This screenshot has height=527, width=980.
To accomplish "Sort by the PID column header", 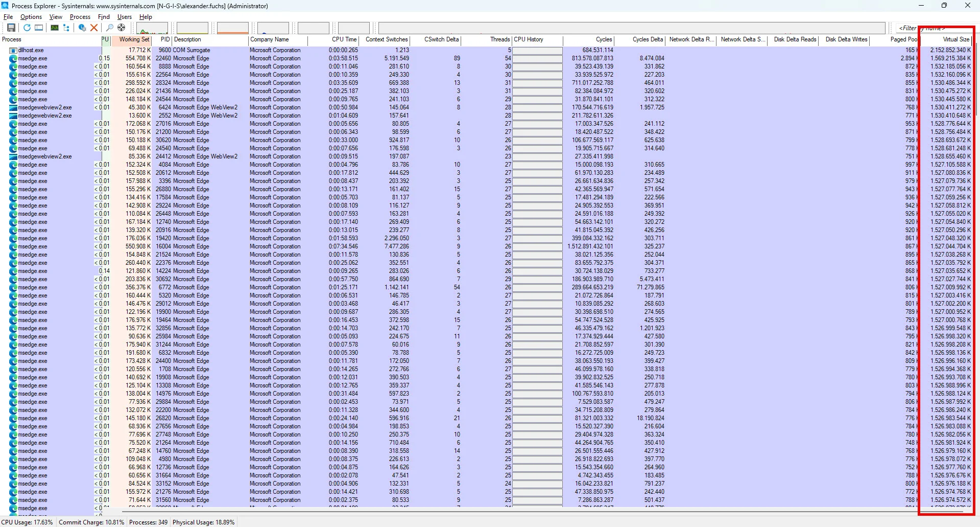I will click(162, 39).
